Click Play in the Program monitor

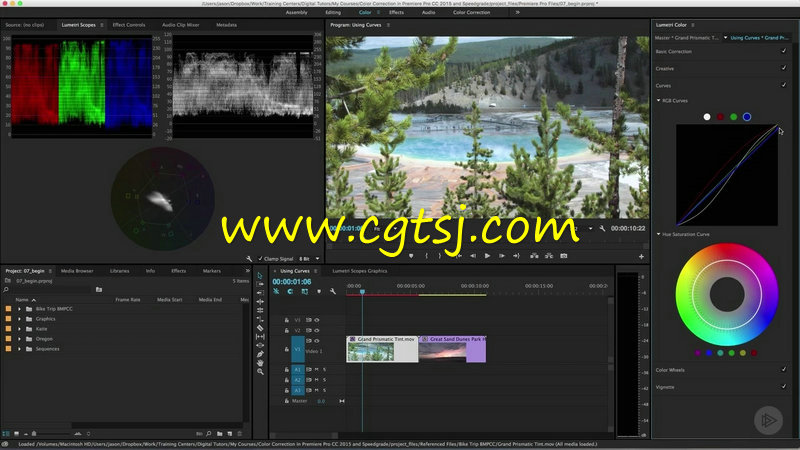487,256
